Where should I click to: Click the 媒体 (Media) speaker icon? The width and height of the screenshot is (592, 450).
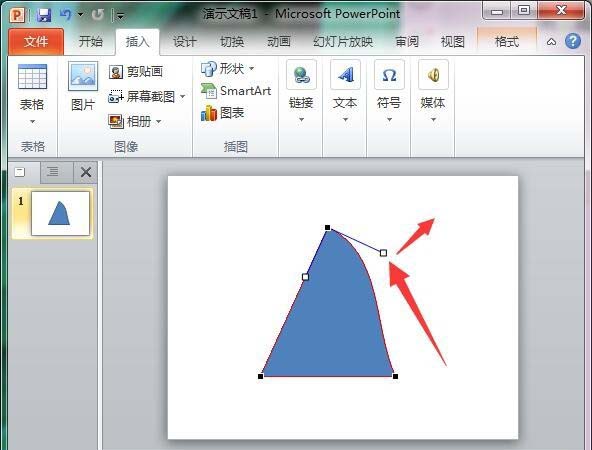pos(433,75)
